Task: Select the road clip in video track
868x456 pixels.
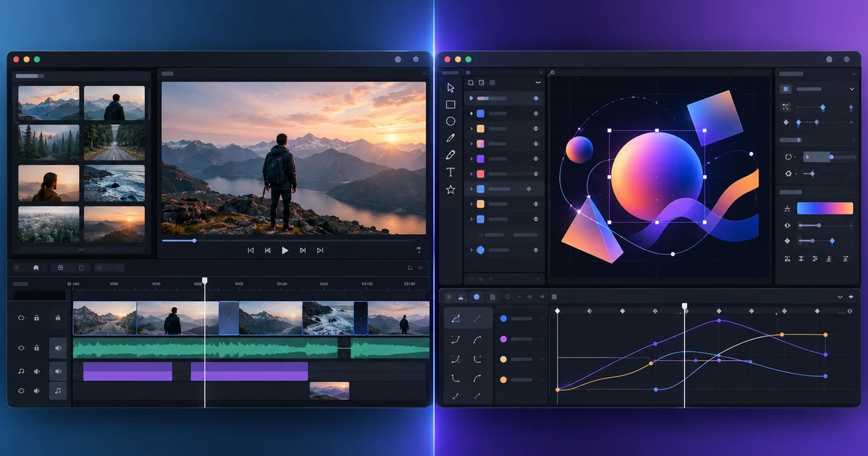Action: pos(105,318)
